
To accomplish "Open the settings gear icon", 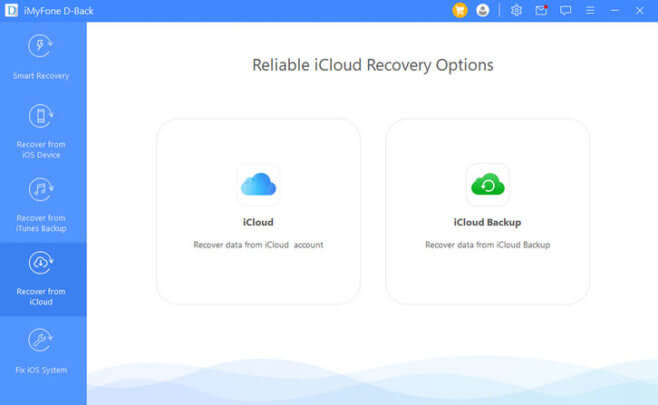I will coord(516,10).
